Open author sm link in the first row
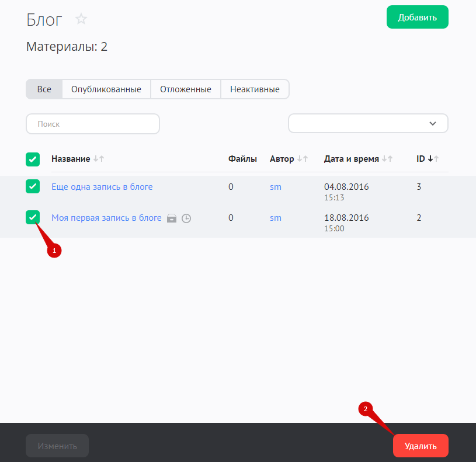Screen dimensions: 476x462 pos(276,187)
